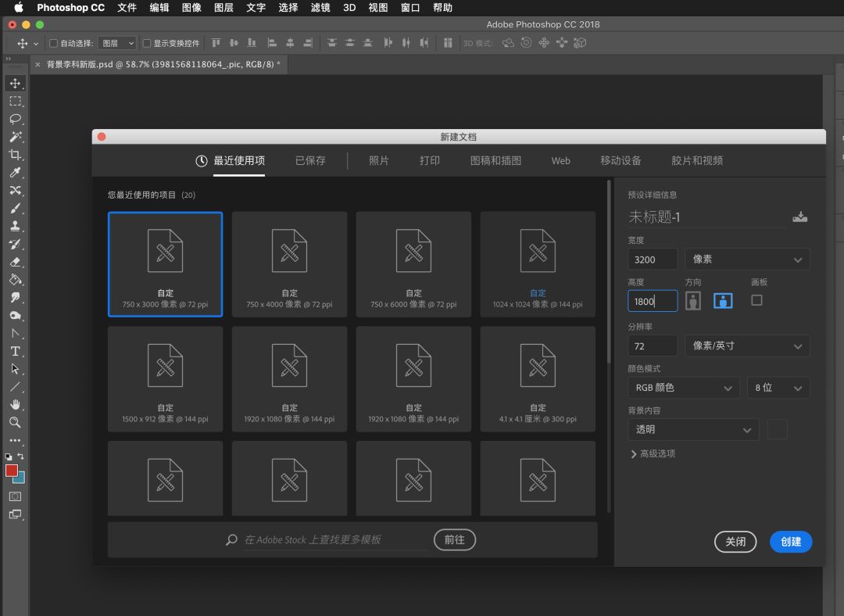
Task: Click the foreground red color swatch
Action: [x=11, y=471]
